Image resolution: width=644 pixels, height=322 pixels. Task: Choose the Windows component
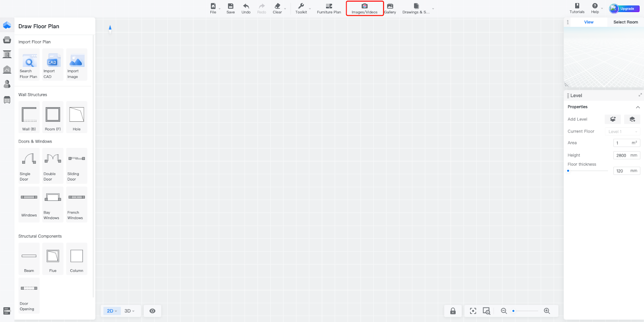(x=29, y=204)
